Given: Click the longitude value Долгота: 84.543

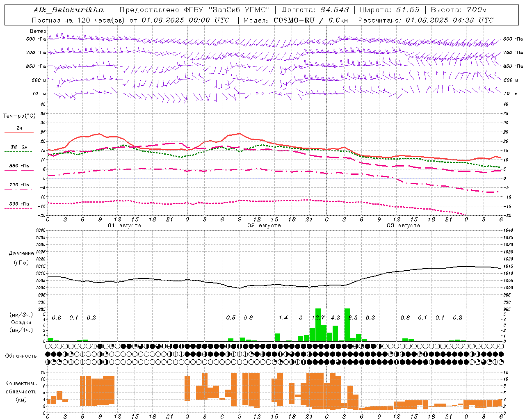Looking at the screenshot, I should (315, 10).
